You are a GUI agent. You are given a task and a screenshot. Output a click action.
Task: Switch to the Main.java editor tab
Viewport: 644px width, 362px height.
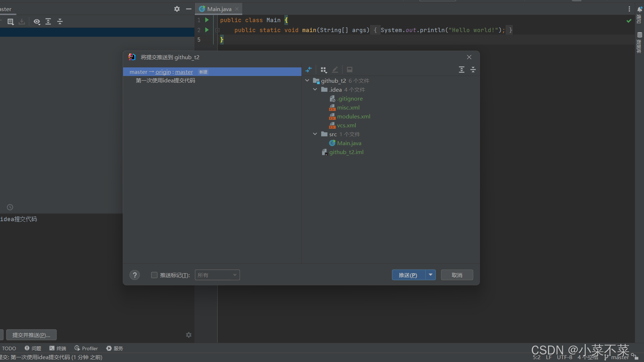pyautogui.click(x=219, y=9)
